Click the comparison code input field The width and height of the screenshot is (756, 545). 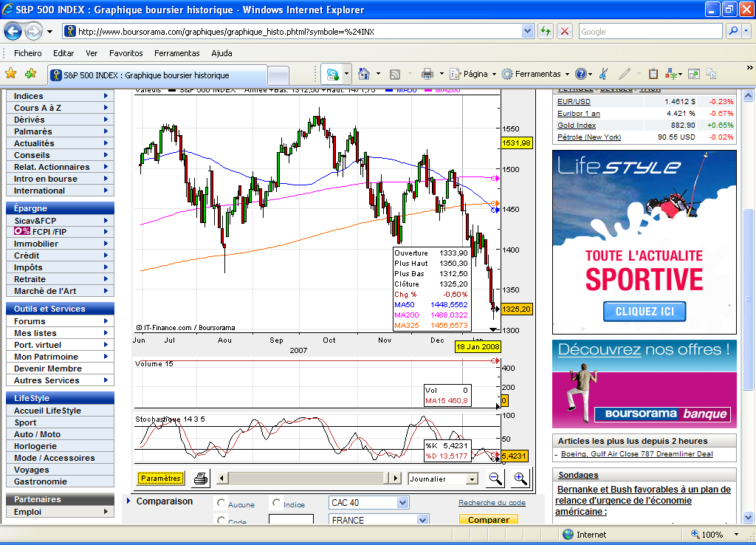point(291,519)
